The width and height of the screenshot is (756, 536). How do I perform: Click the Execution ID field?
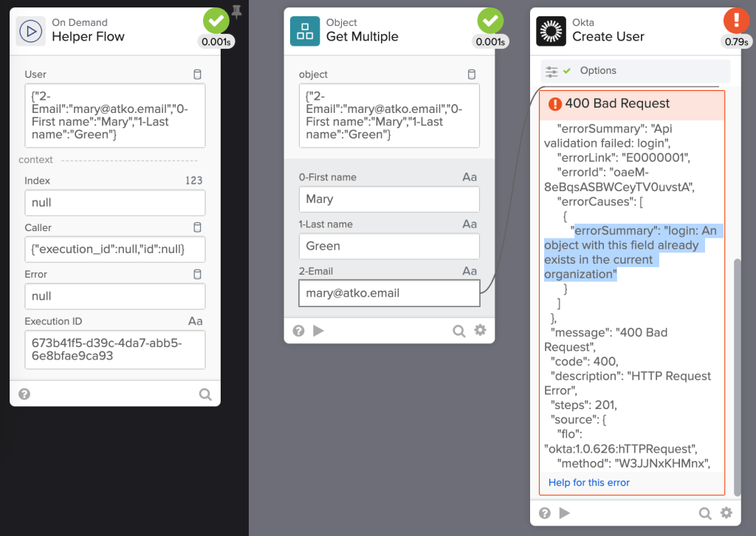tap(114, 349)
